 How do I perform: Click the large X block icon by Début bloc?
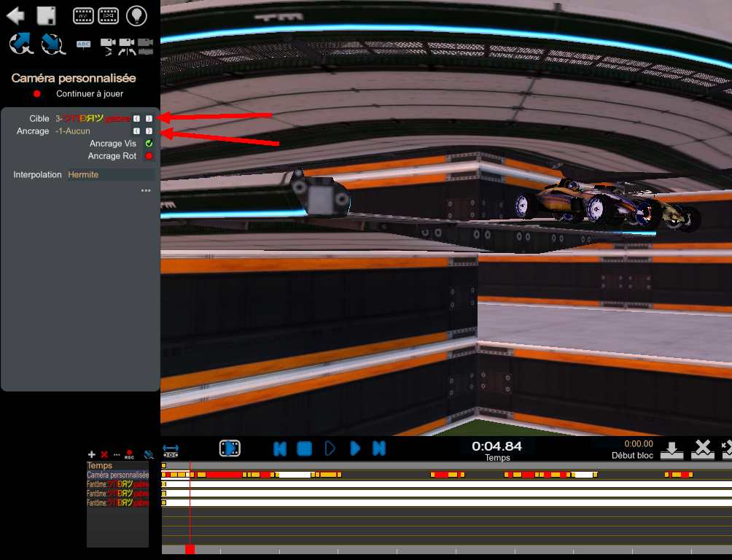(703, 449)
